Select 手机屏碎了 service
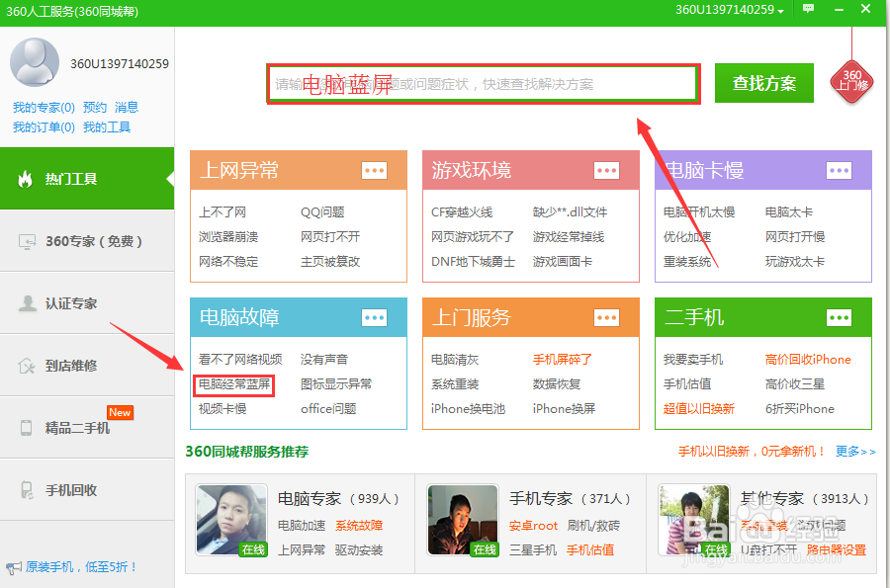 [563, 360]
